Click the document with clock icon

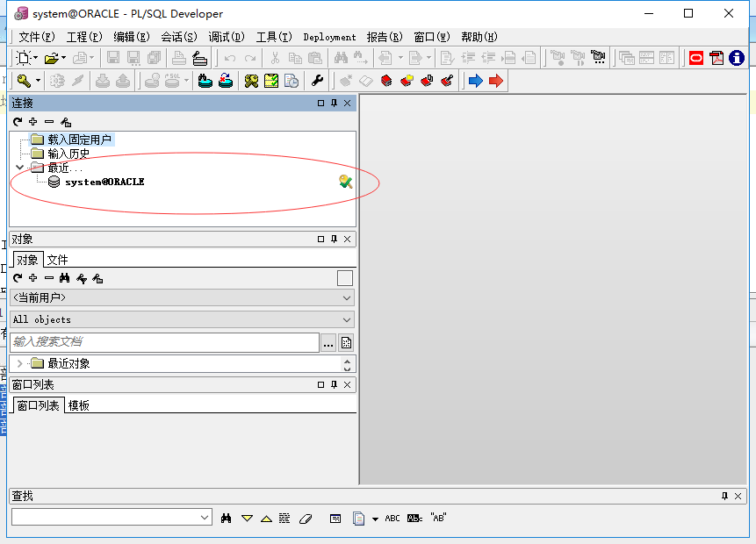(x=292, y=81)
